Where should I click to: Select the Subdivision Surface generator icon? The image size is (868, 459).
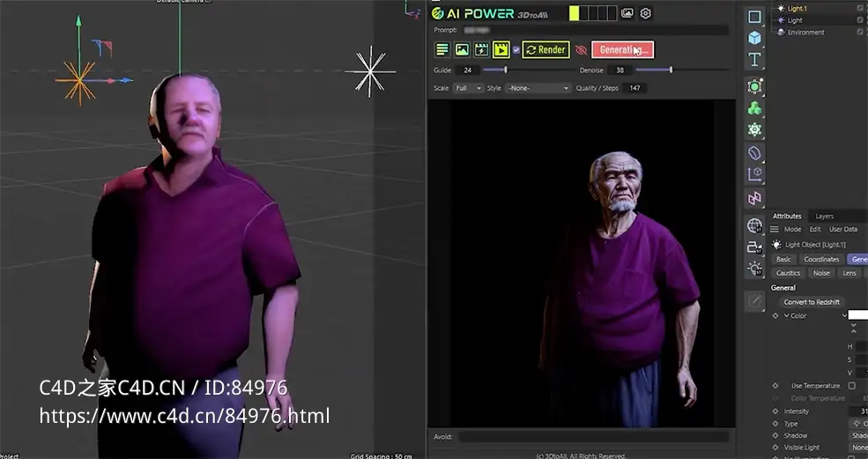(754, 86)
